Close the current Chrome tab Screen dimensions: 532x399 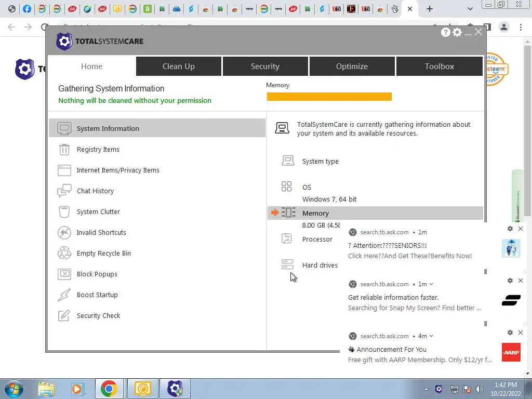[410, 9]
